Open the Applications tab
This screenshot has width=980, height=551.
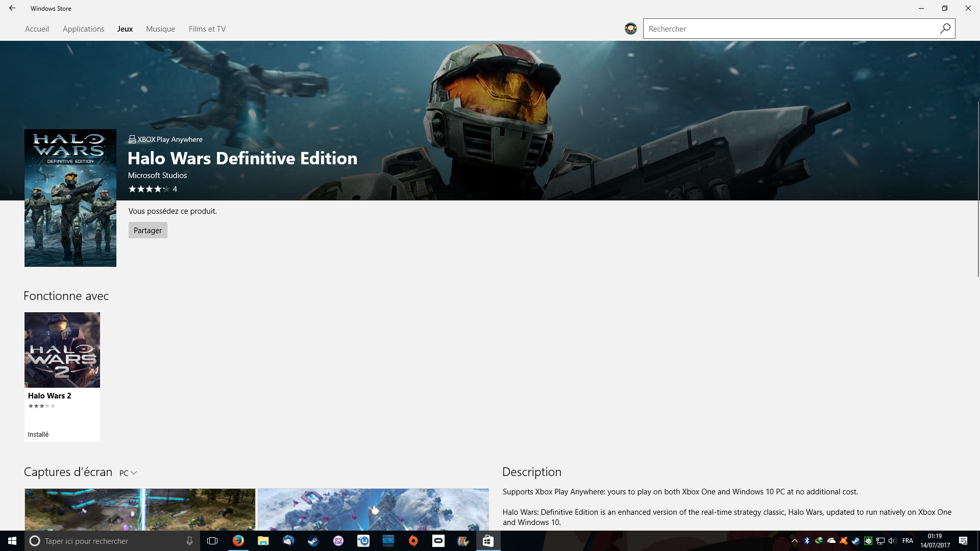[83, 29]
